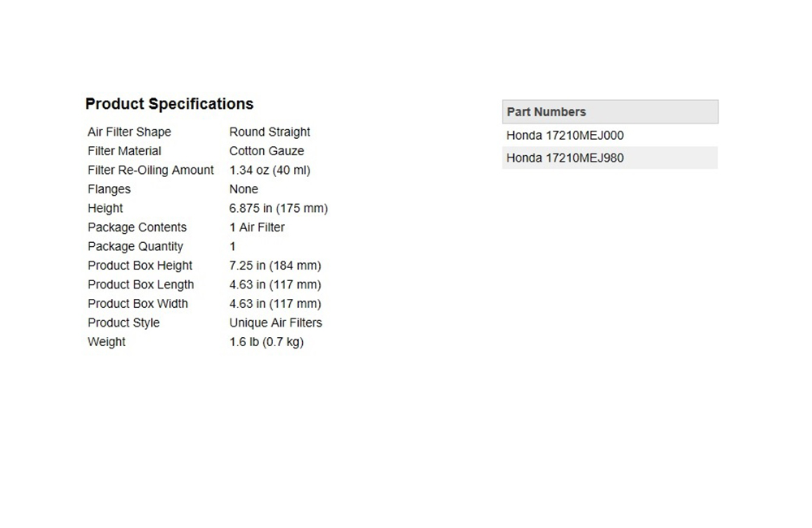Click the Package Quantity label
This screenshot has width=812, height=528.
[x=136, y=246]
